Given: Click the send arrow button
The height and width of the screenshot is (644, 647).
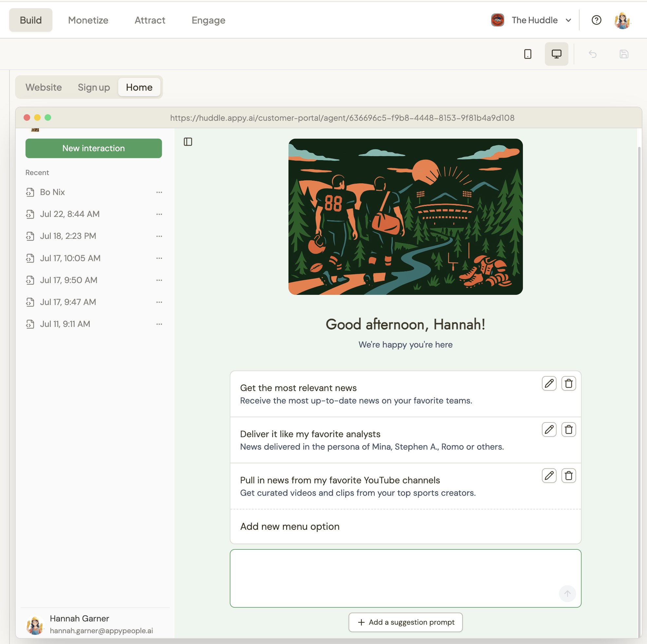Looking at the screenshot, I should tap(567, 594).
